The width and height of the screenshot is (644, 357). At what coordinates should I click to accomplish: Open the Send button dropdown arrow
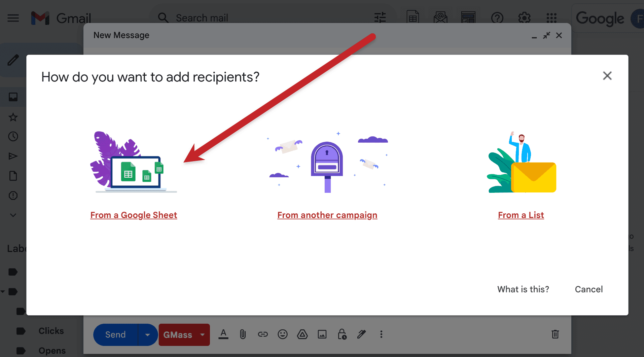[x=147, y=334]
